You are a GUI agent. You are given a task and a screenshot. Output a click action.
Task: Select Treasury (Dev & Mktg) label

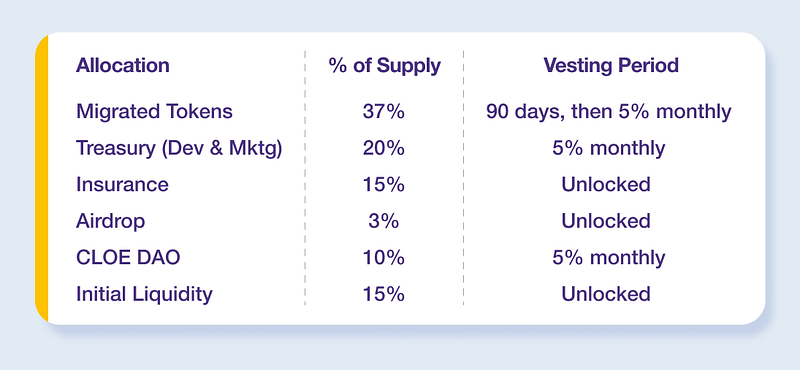(179, 148)
